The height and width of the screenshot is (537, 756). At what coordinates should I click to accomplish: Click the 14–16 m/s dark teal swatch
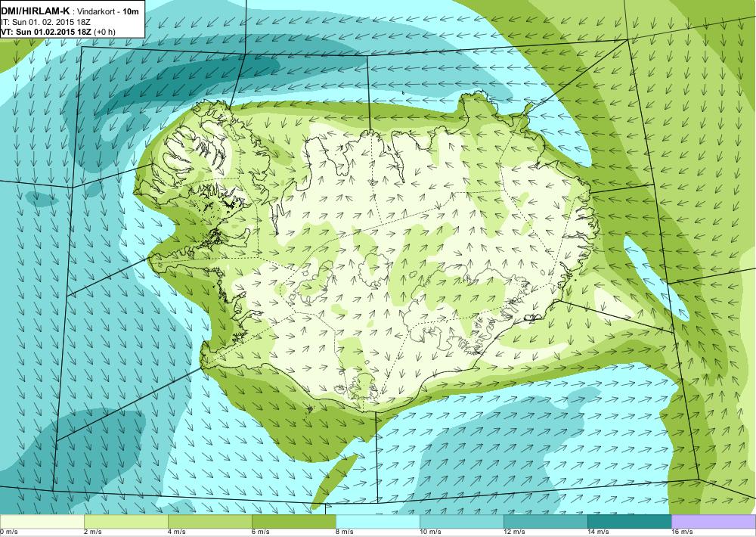tap(630, 521)
